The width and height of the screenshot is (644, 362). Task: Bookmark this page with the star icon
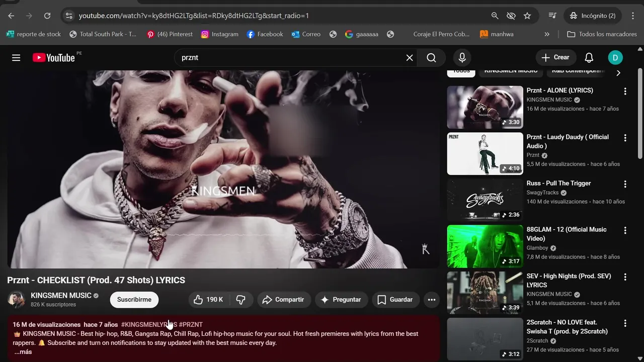527,16
